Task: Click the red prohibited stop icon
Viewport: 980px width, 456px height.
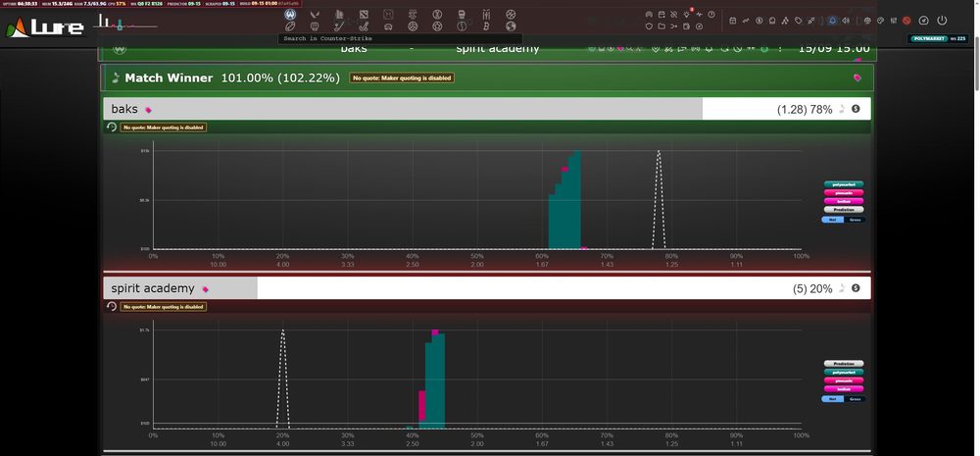Action: click(906, 21)
